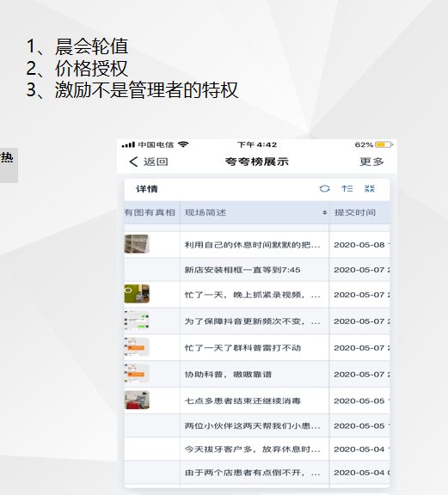Open the shelf photo thumbnail in first row
448x495 pixels.
[137, 244]
